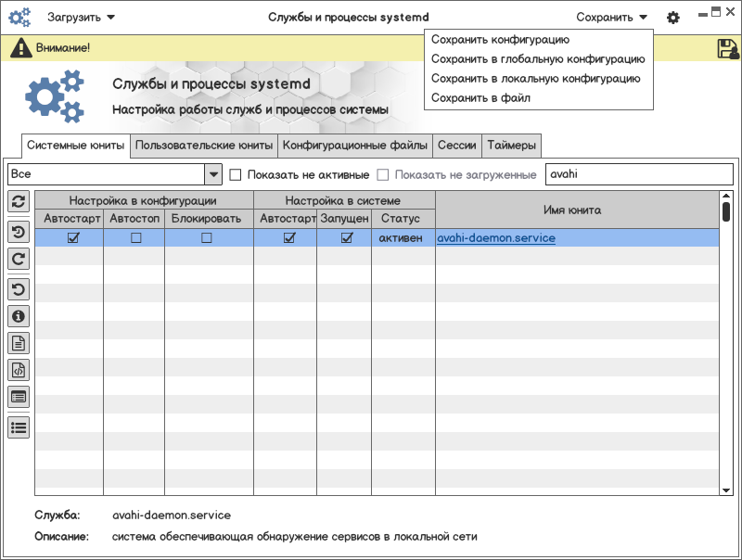Toggle Автостоп checkbox for avahi-daemon.service
The image size is (742, 560).
135,238
